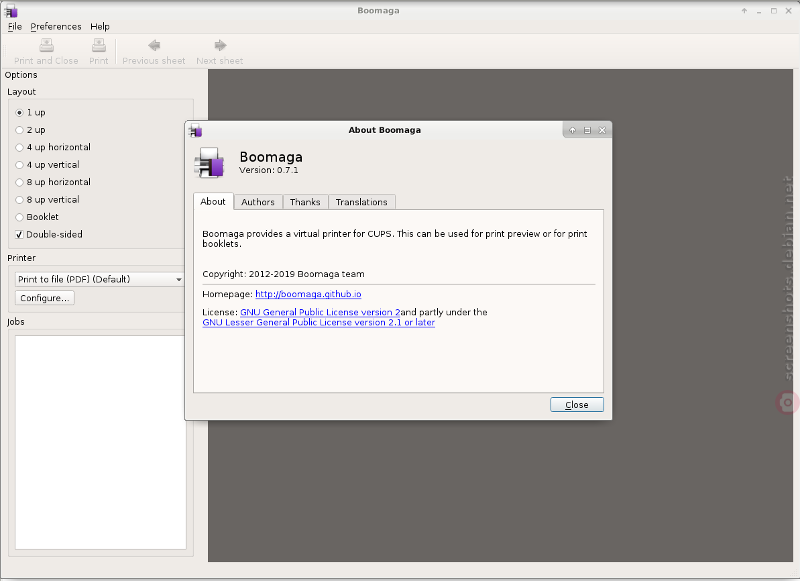Viewport: 800px width, 581px height.
Task: Shade the About Boomaga dialog with the up-arrow button
Action: [x=572, y=130]
